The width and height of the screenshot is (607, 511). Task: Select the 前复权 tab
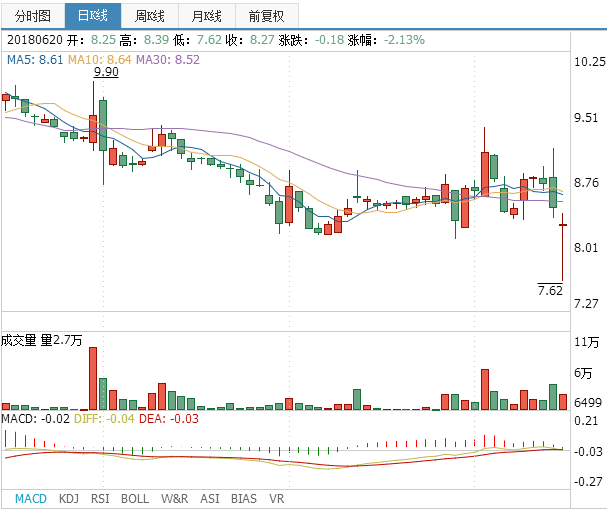(x=267, y=16)
